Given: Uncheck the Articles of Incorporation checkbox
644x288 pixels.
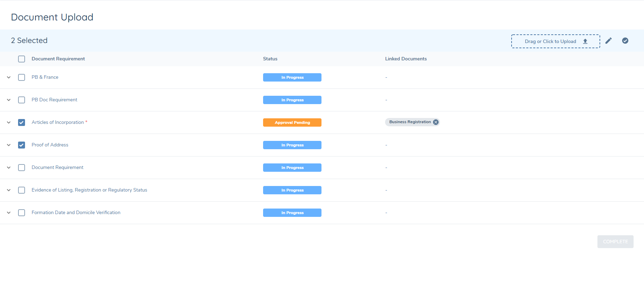Looking at the screenshot, I should pos(22,122).
